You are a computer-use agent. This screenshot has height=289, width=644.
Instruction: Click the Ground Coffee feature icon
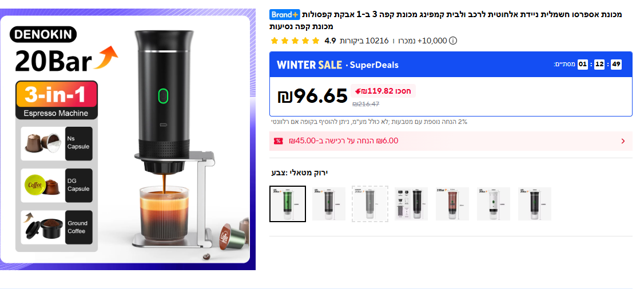pos(56,227)
